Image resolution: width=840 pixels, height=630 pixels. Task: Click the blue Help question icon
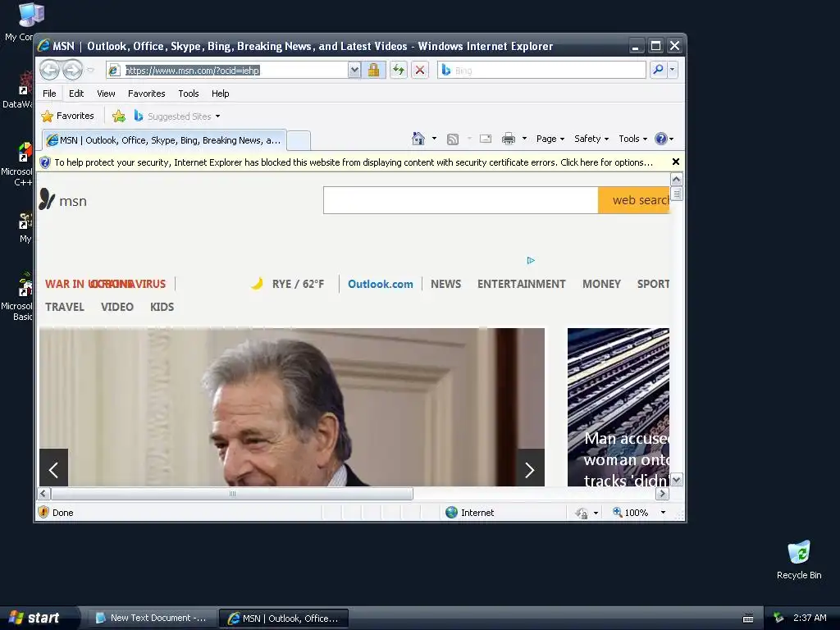661,139
